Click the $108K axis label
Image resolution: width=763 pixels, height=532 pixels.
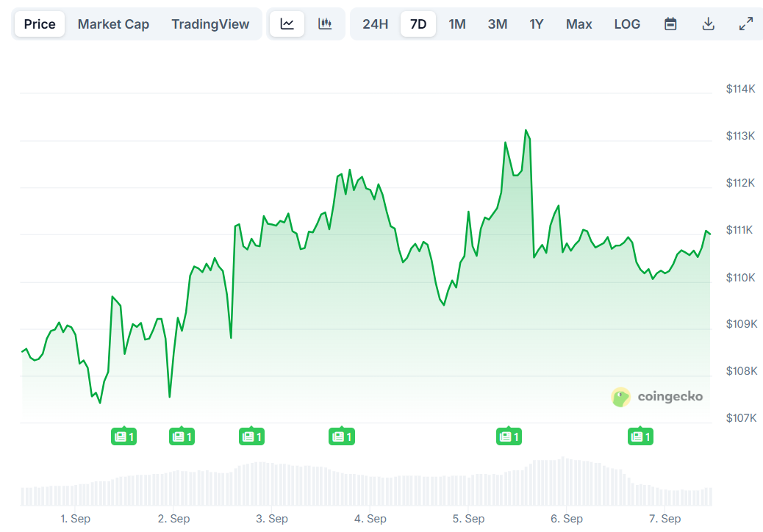pyautogui.click(x=742, y=371)
